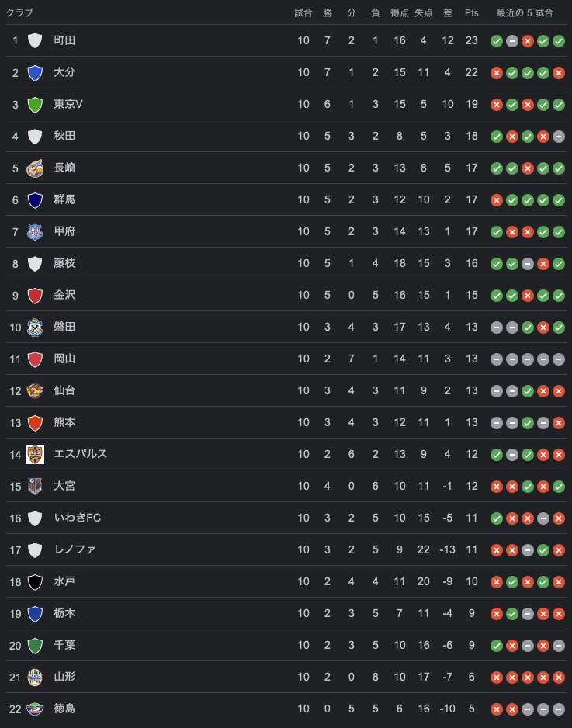572x728 pixels.
Task: Click the black shield next to 水戸
Action: tap(35, 581)
